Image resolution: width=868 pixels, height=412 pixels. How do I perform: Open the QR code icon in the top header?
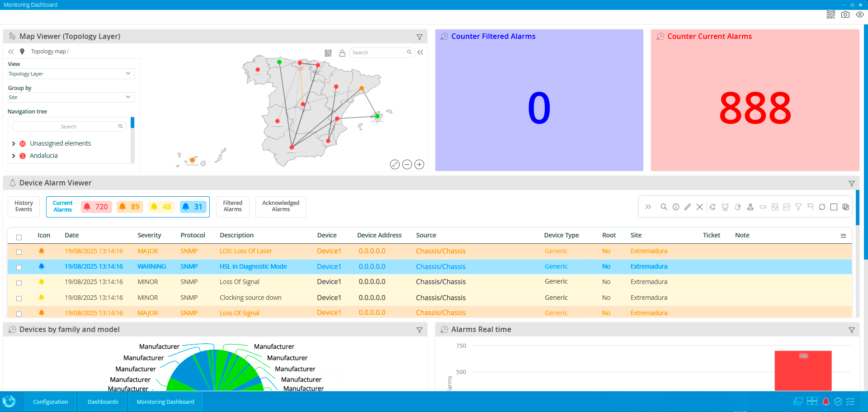click(831, 14)
